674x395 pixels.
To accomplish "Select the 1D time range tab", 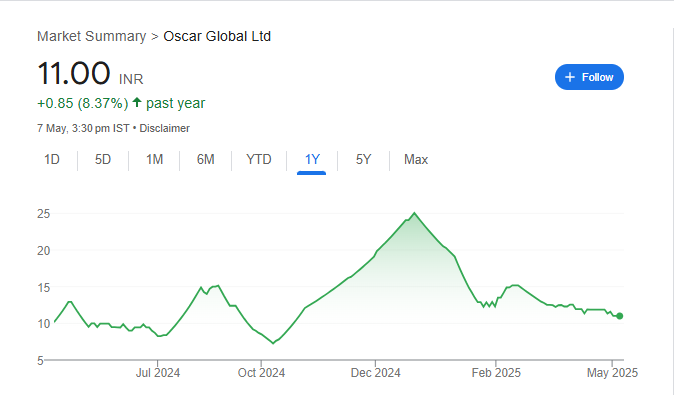I will [52, 159].
